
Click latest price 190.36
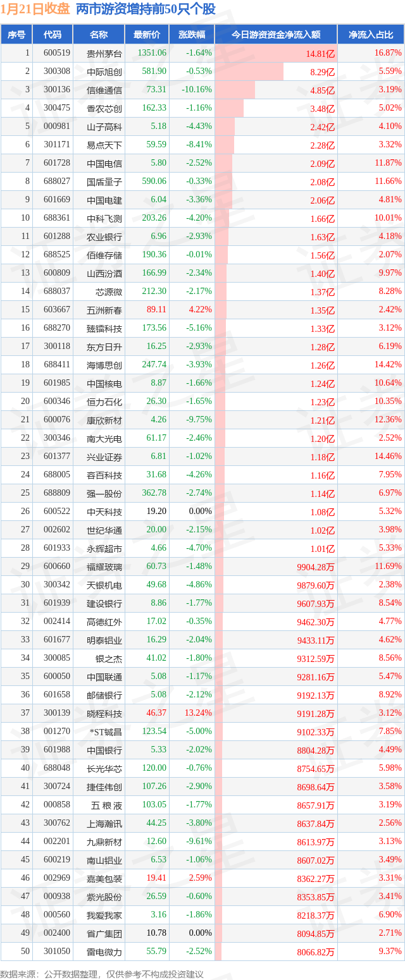tap(155, 255)
